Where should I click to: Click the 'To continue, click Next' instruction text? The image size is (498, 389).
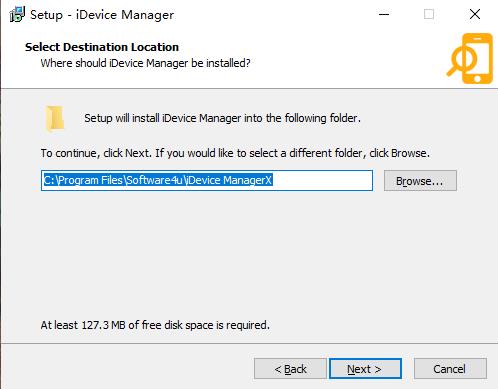click(x=235, y=153)
